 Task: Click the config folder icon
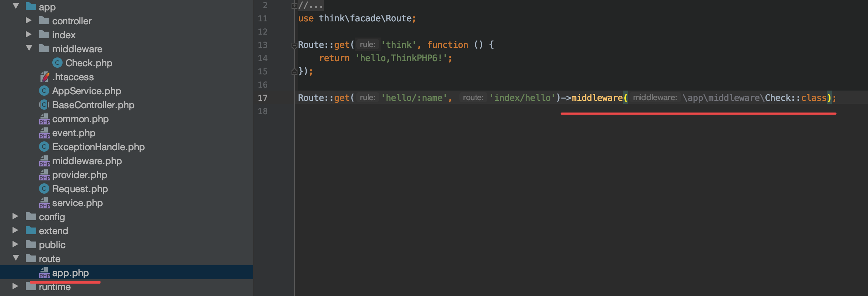(31, 216)
